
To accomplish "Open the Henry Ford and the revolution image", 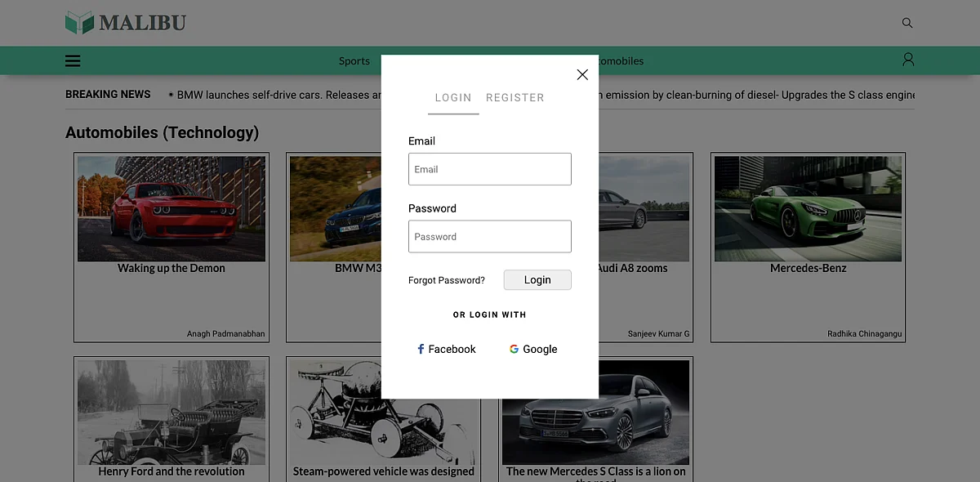I will [171, 413].
